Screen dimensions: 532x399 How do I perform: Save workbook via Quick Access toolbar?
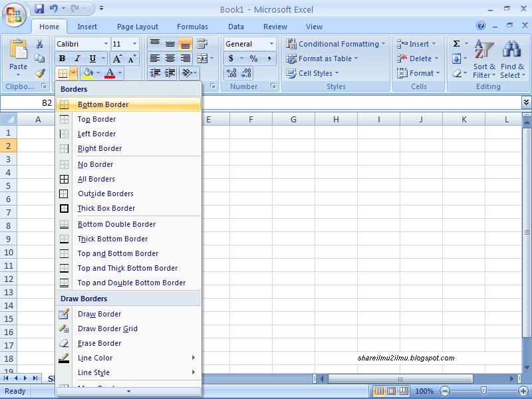39,9
